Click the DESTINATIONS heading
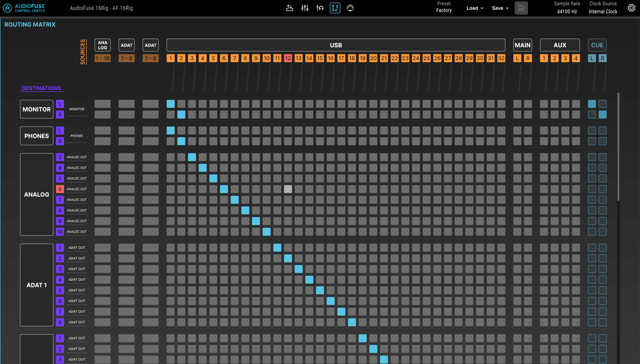Image resolution: width=640 pixels, height=364 pixels. pos(41,88)
